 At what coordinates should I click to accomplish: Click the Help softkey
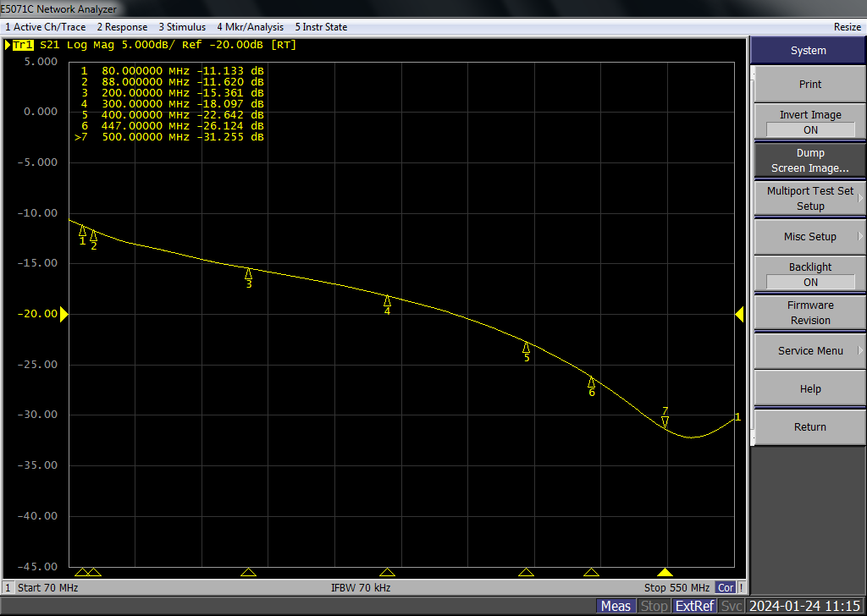tap(810, 389)
